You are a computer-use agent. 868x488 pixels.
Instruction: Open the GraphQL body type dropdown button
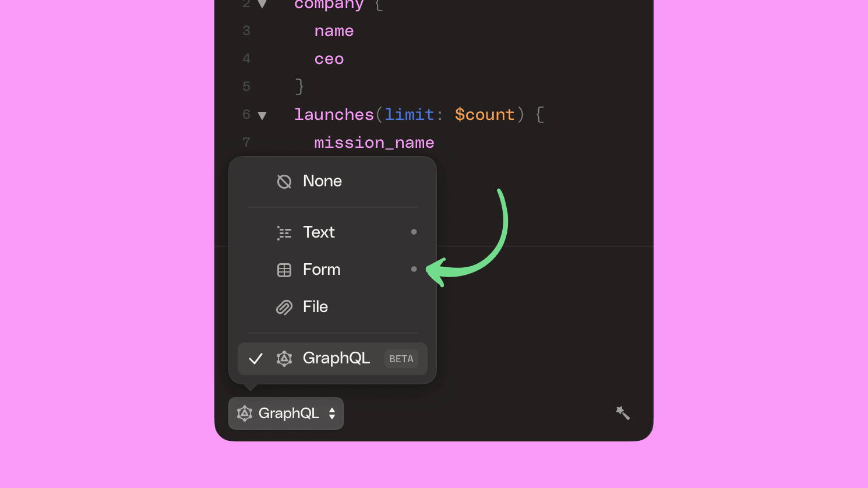(286, 413)
